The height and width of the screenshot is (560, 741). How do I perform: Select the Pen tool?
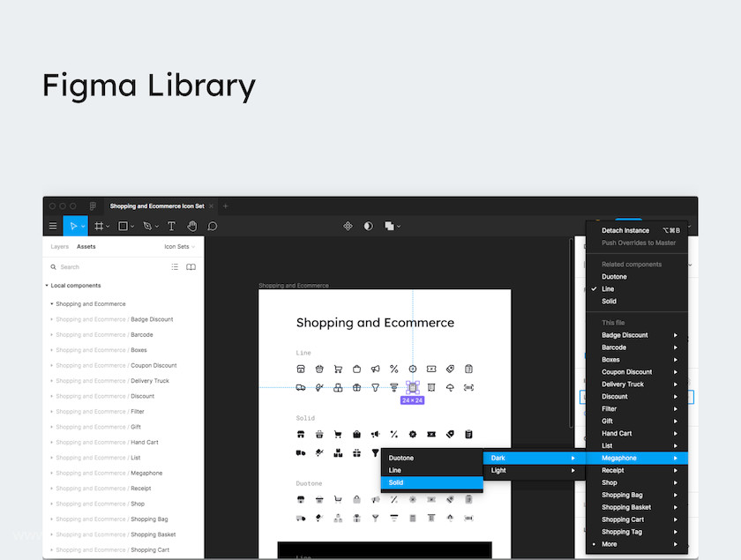(x=147, y=227)
